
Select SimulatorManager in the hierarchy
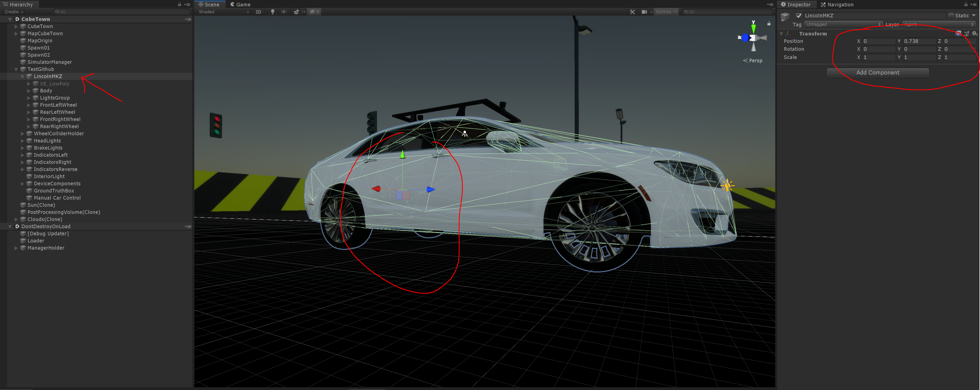point(49,62)
